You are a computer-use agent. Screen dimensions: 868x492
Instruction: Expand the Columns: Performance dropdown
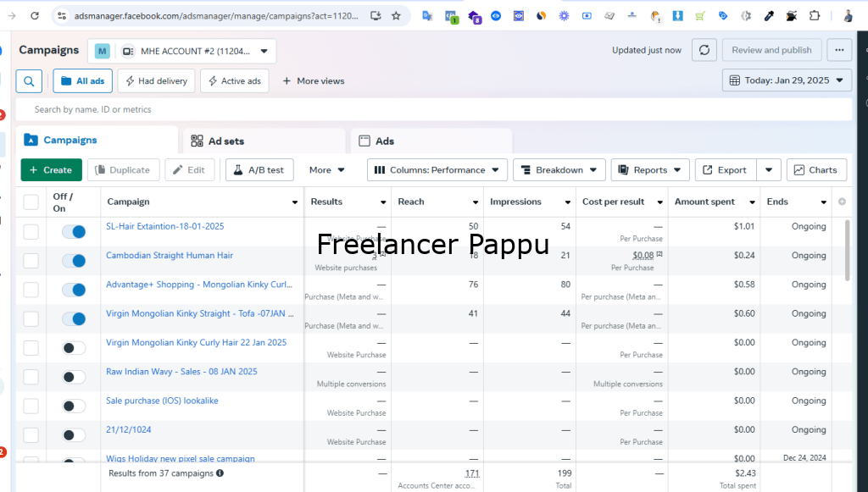click(x=437, y=170)
